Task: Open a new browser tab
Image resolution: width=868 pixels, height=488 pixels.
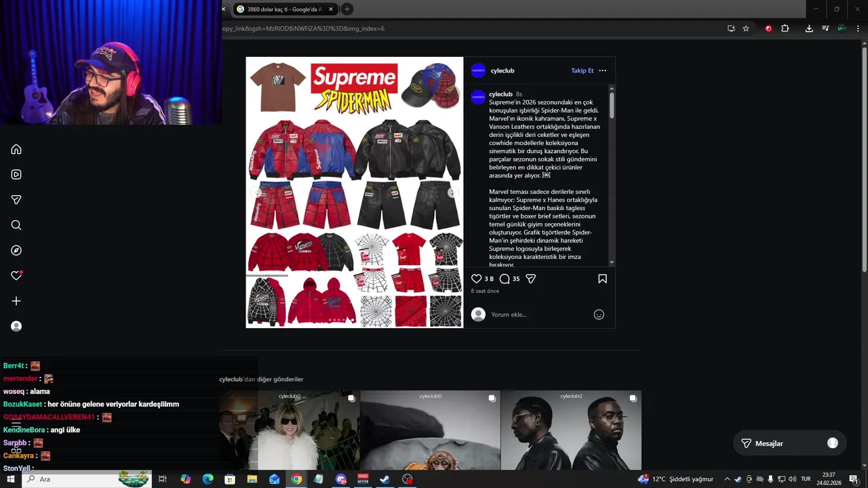Action: [x=347, y=9]
